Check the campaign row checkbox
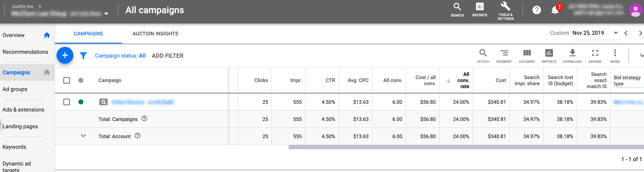The height and width of the screenshot is (172, 644). 66,102
